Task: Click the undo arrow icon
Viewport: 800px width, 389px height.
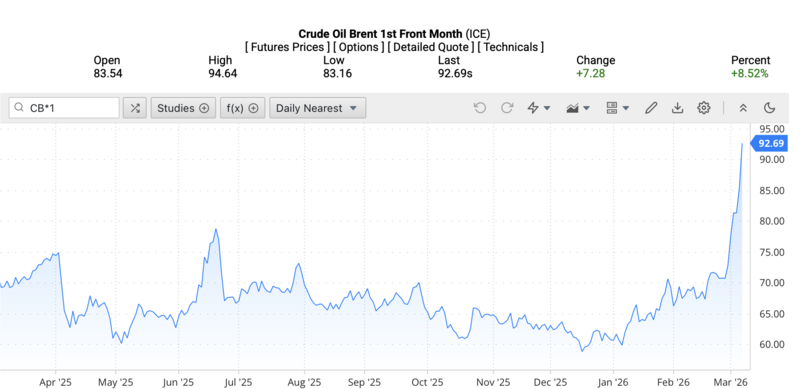Action: (480, 108)
